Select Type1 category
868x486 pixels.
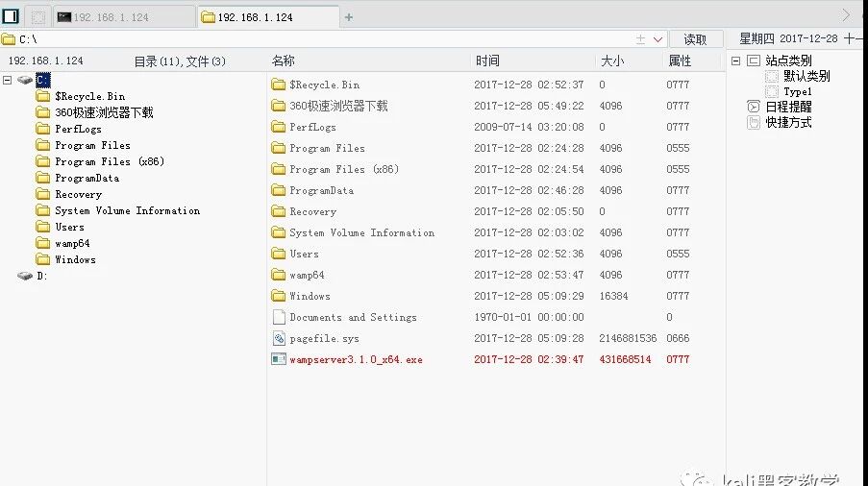click(797, 92)
